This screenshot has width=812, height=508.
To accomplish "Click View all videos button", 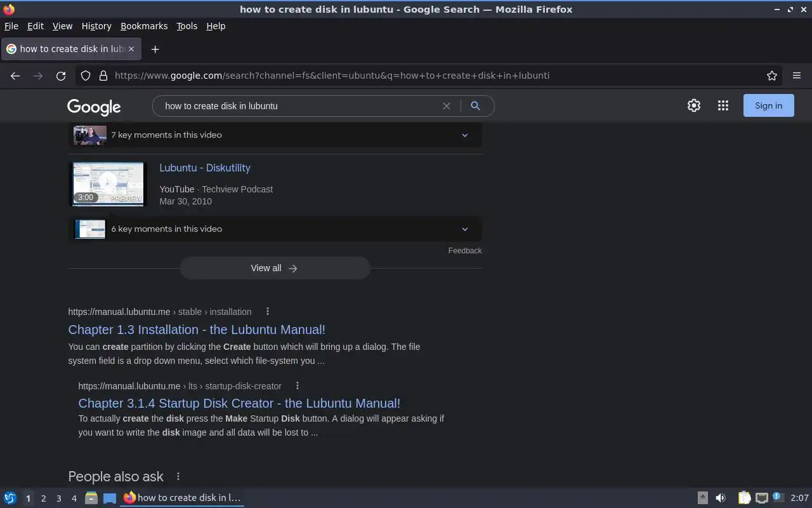I will coord(275,268).
